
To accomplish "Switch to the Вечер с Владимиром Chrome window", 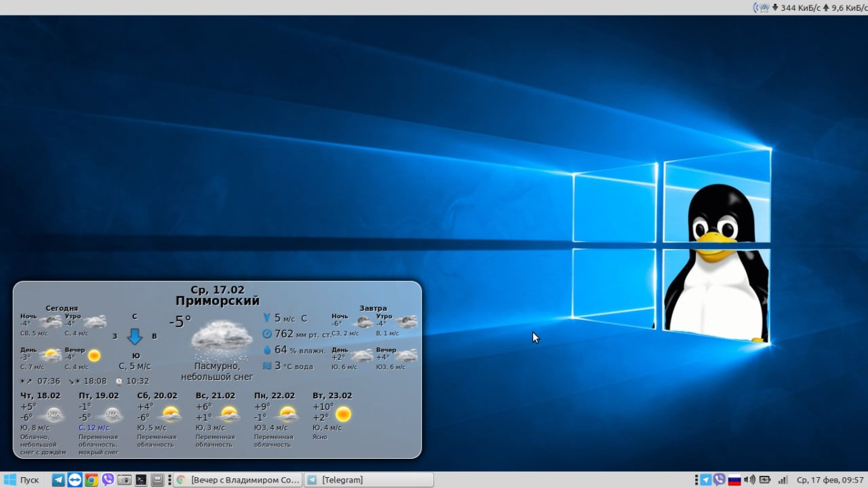I will click(237, 480).
